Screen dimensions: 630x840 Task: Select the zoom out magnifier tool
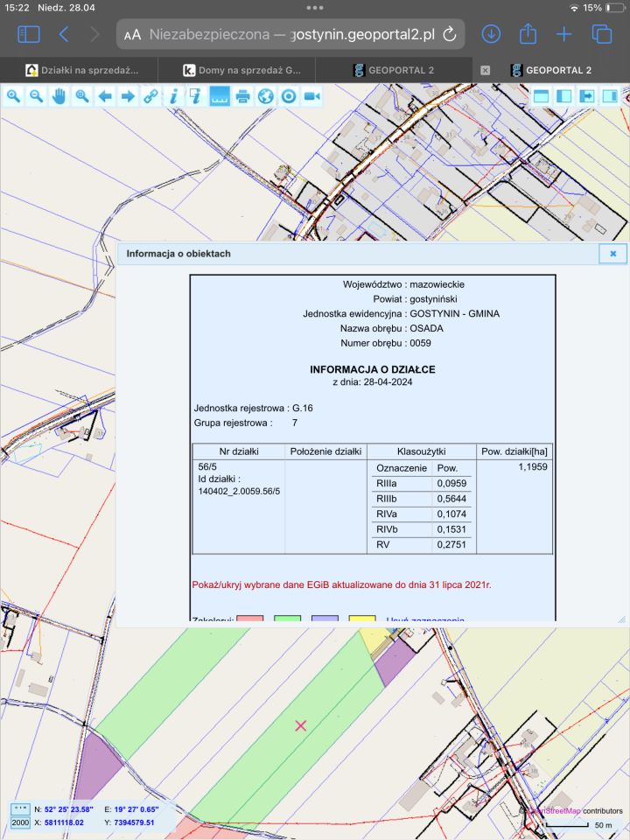click(36, 96)
